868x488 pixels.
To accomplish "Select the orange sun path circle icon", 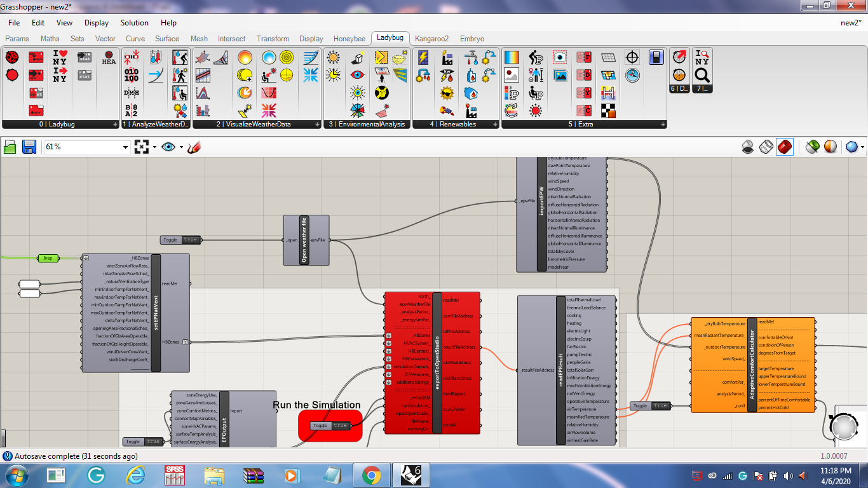I will [x=245, y=58].
